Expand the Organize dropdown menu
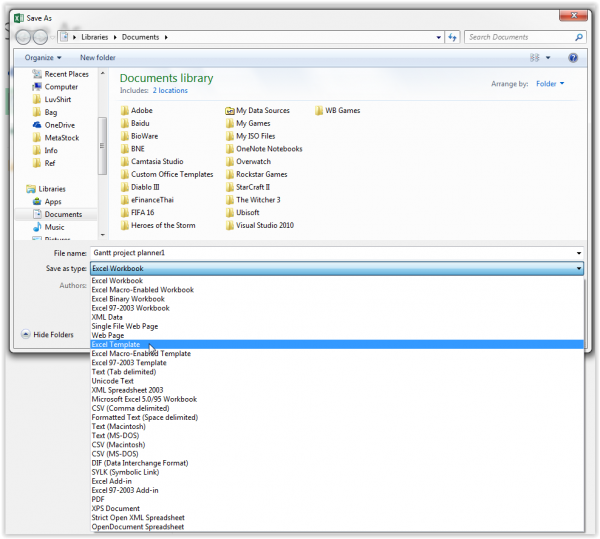600x539 pixels. [x=43, y=58]
